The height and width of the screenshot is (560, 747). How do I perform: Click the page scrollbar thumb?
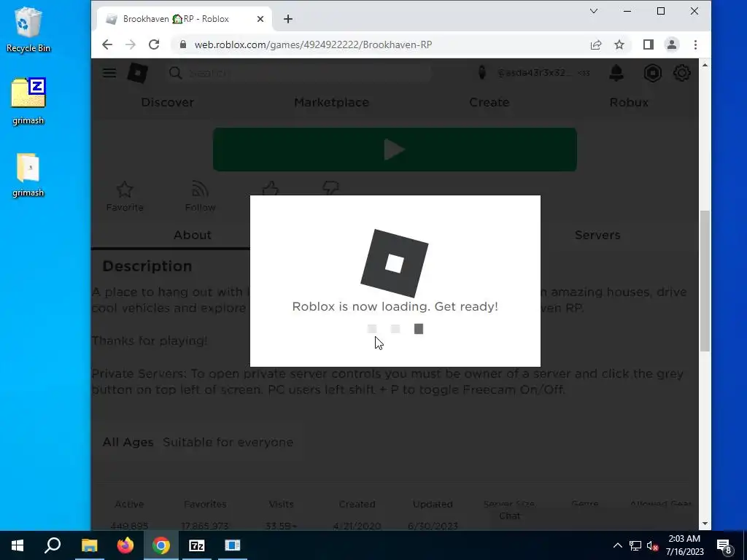705,281
